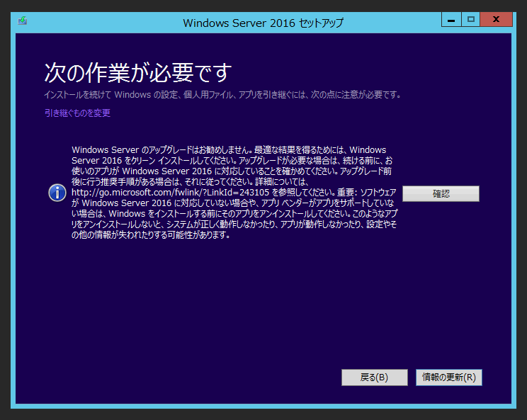Click the setup icon in the title bar
Image resolution: width=527 pixels, height=420 pixels.
pyautogui.click(x=23, y=21)
